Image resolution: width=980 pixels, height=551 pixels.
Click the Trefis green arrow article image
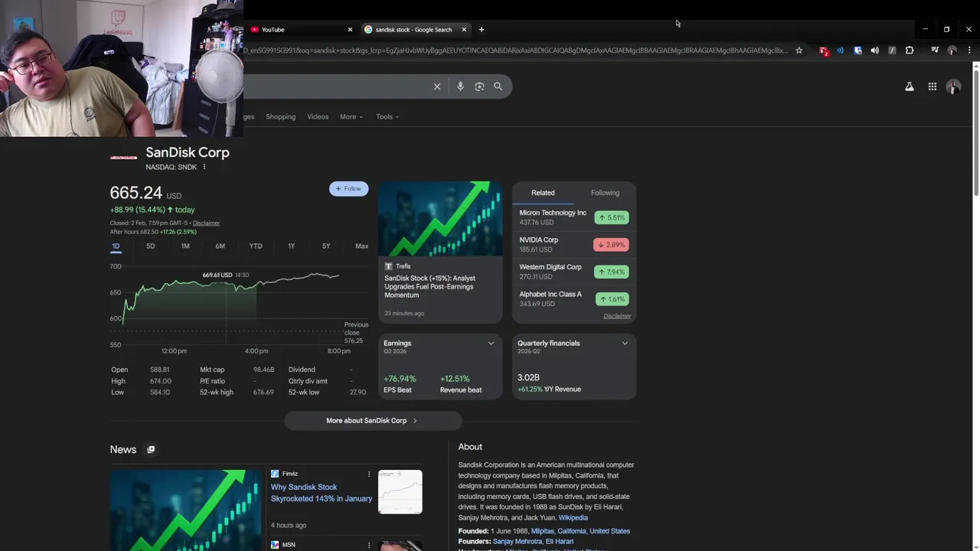(440, 219)
